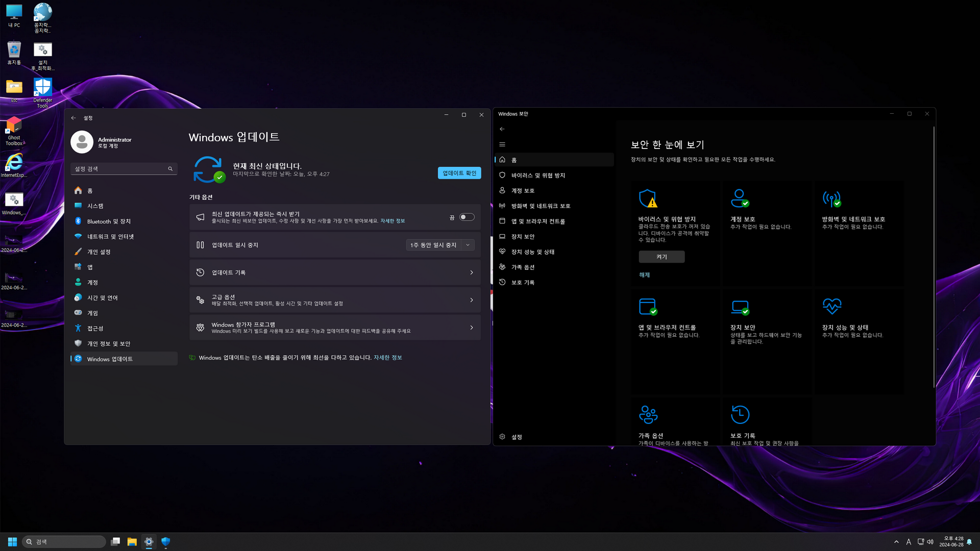Toggle the hamburger menu in Windows Security
This screenshot has width=980, height=551.
[x=502, y=144]
